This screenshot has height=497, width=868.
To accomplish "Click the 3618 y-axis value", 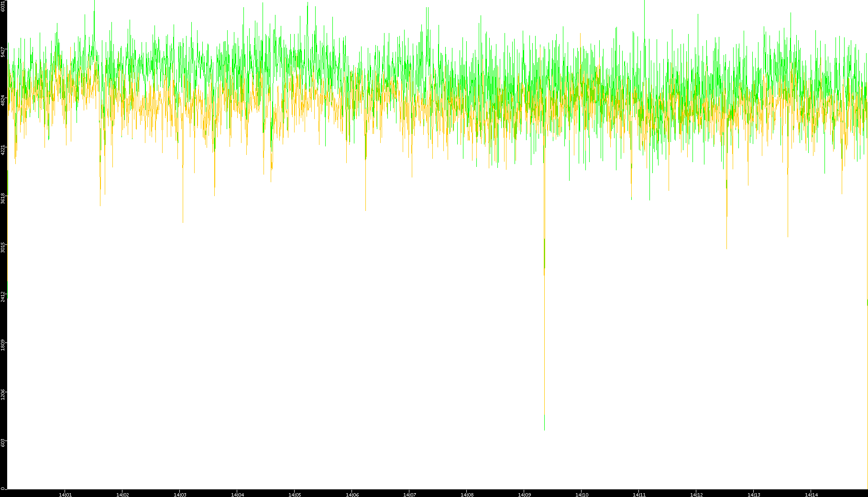I will tap(3, 199).
